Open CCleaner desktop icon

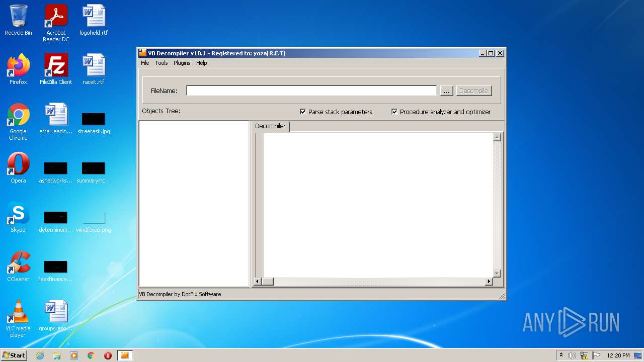coord(18,266)
